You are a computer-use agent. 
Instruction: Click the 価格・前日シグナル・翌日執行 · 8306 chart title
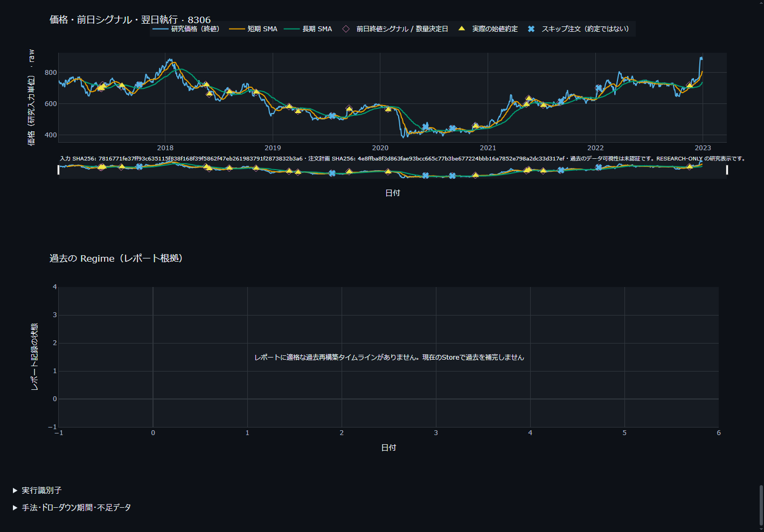tap(130, 20)
